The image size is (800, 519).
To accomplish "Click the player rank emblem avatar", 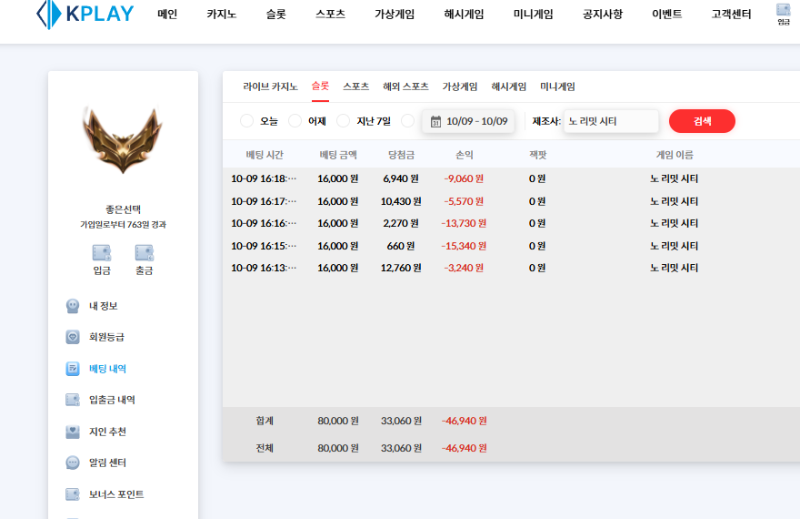I will coord(123,142).
